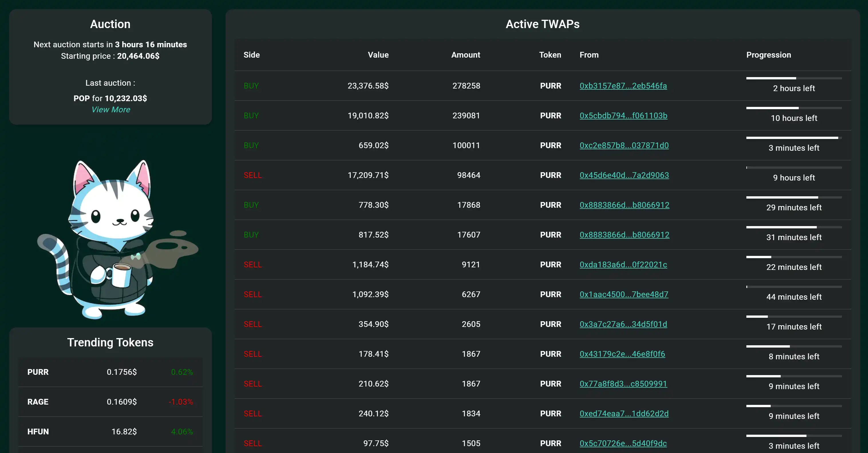868x453 pixels.
Task: Open address 0x77a8f8d3...c8509991 link
Action: 623,383
